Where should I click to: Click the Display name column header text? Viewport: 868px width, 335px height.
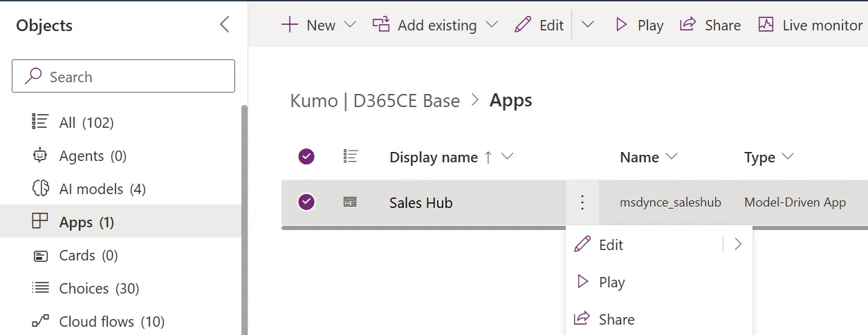pyautogui.click(x=434, y=157)
